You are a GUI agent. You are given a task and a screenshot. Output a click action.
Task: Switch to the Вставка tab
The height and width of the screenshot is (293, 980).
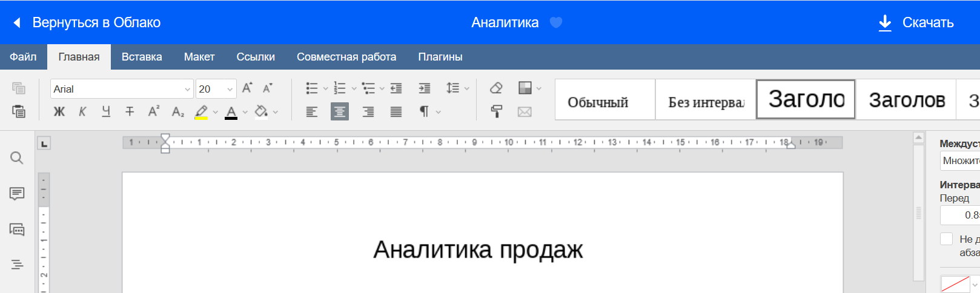pos(142,57)
